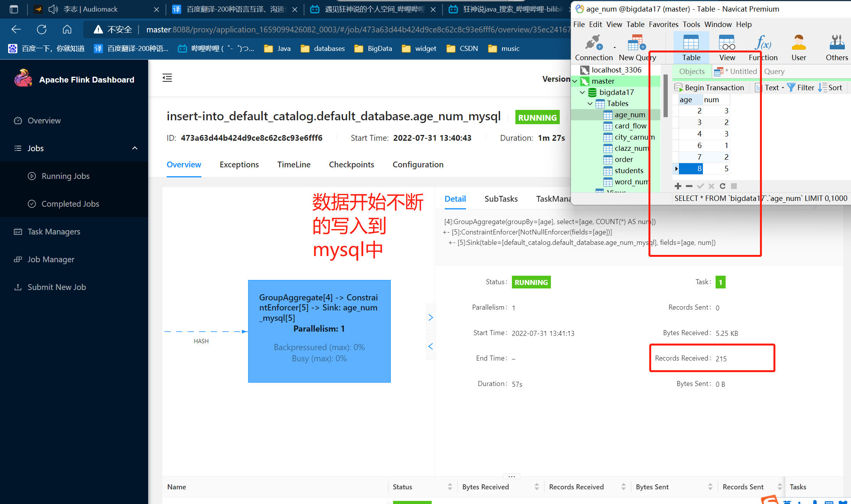Viewport: 851px width, 504px height.
Task: Switch to the SubTasks tab
Action: coord(501,199)
